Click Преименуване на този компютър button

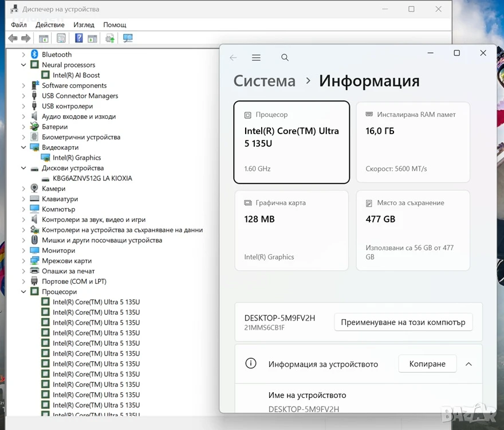tap(403, 322)
